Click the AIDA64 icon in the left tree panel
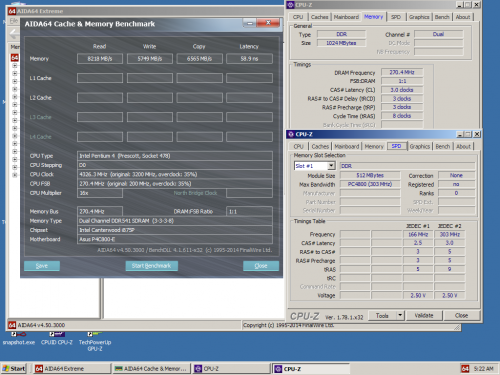This screenshot has width=500, height=375. click(x=15, y=58)
